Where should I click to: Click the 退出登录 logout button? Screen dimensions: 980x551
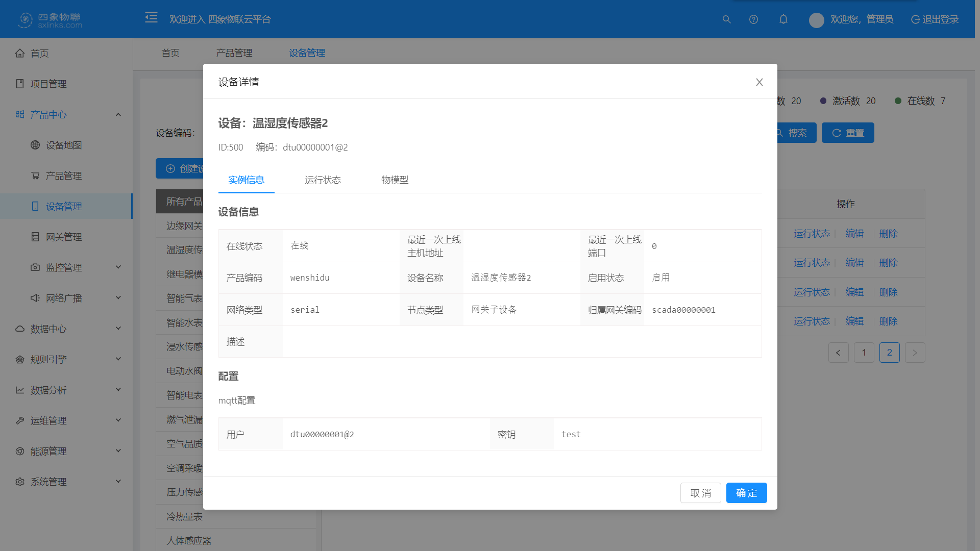point(935,19)
